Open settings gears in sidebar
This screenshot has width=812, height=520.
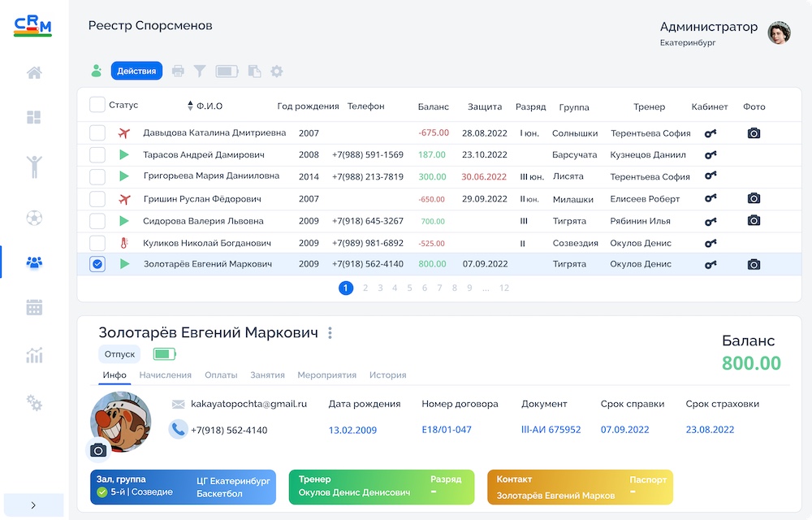34,403
